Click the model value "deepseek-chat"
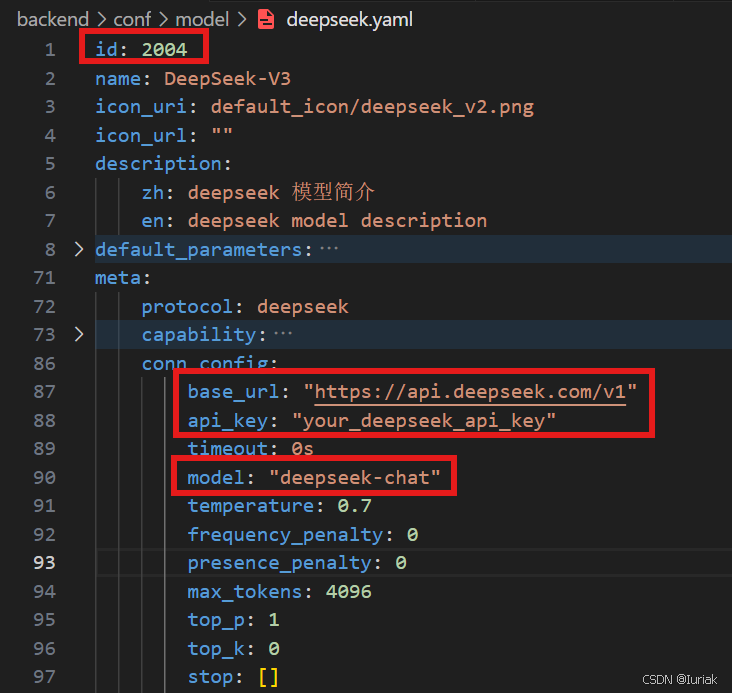732x693 pixels. (355, 478)
